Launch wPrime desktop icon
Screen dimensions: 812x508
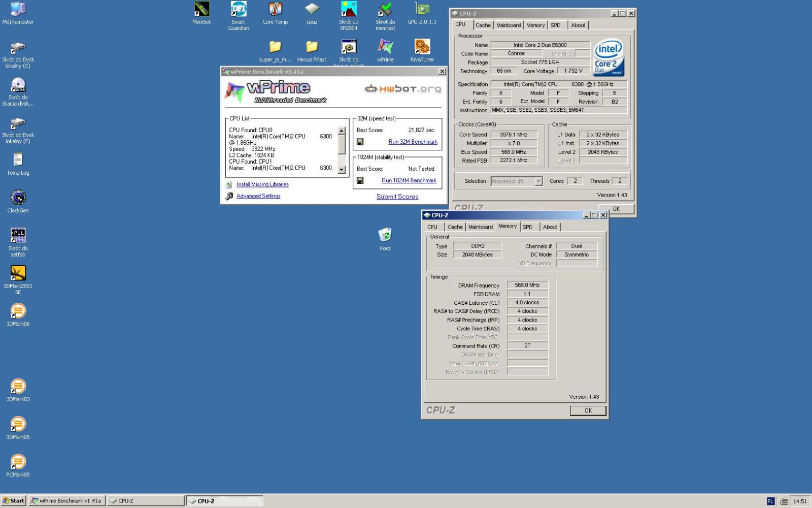pyautogui.click(x=385, y=51)
